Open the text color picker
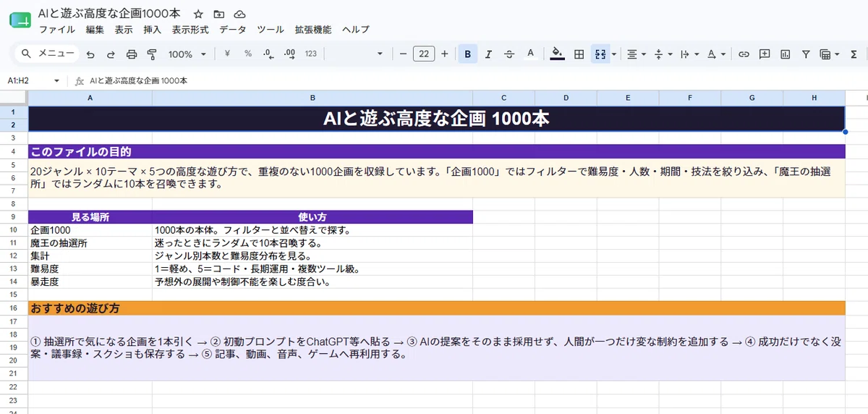Image resolution: width=868 pixels, height=414 pixels. [x=530, y=54]
